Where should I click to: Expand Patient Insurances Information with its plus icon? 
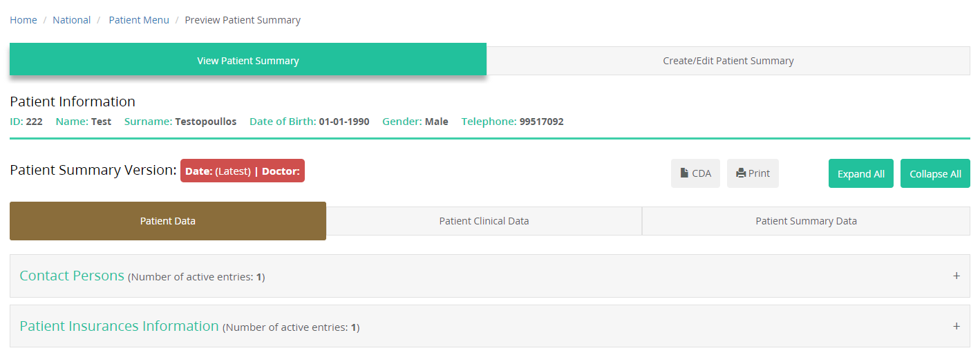[x=957, y=326]
